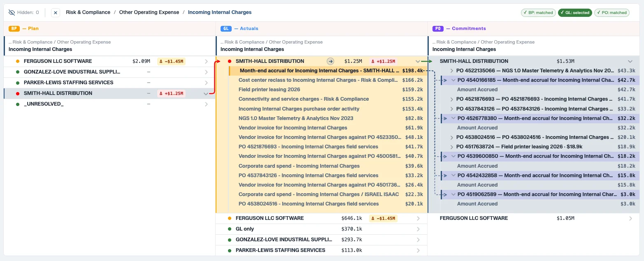Click Amount Accrued $15.8k row
644x261 pixels.
click(540, 185)
